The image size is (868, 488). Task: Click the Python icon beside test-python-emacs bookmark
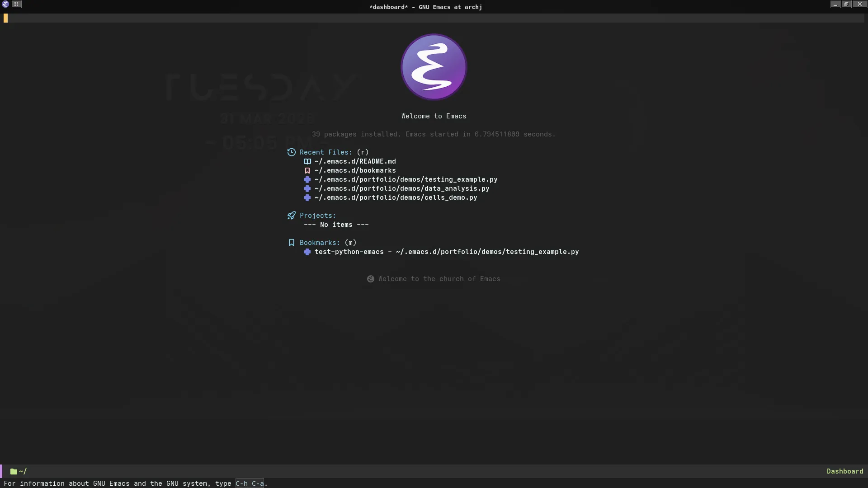tap(307, 252)
